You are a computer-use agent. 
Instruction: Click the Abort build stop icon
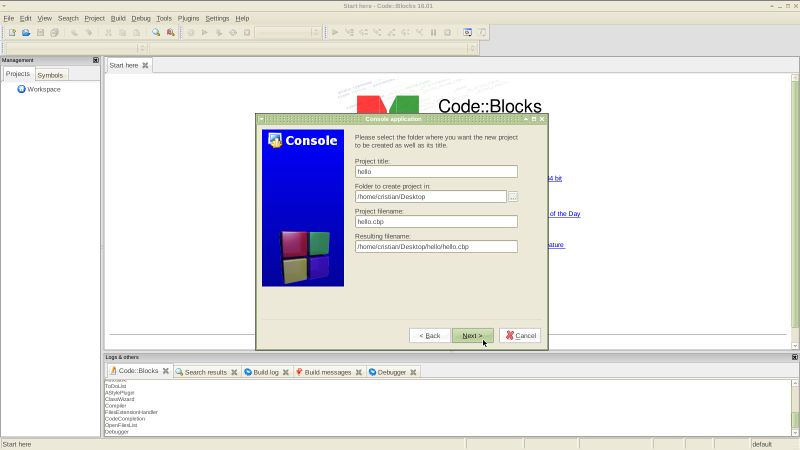pyautogui.click(x=247, y=32)
